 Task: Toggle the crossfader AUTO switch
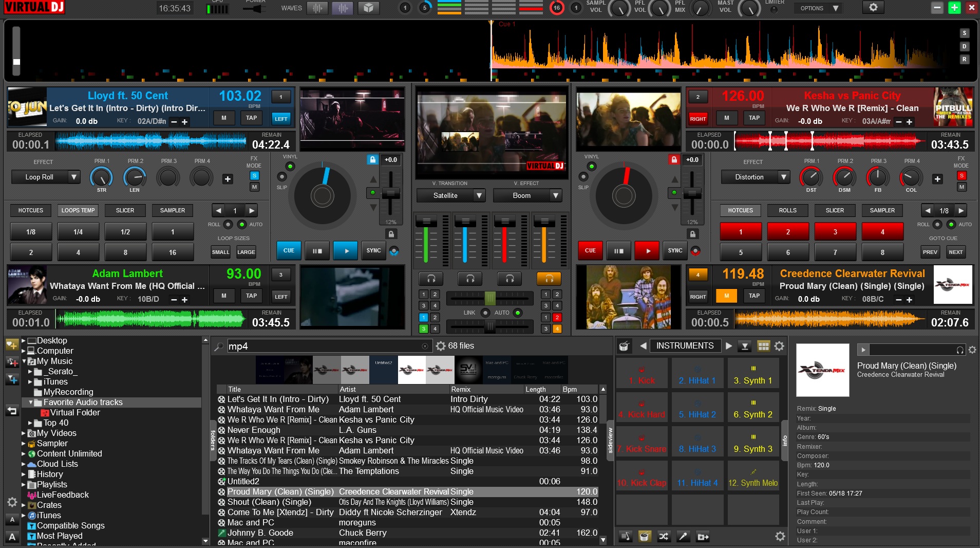point(518,313)
